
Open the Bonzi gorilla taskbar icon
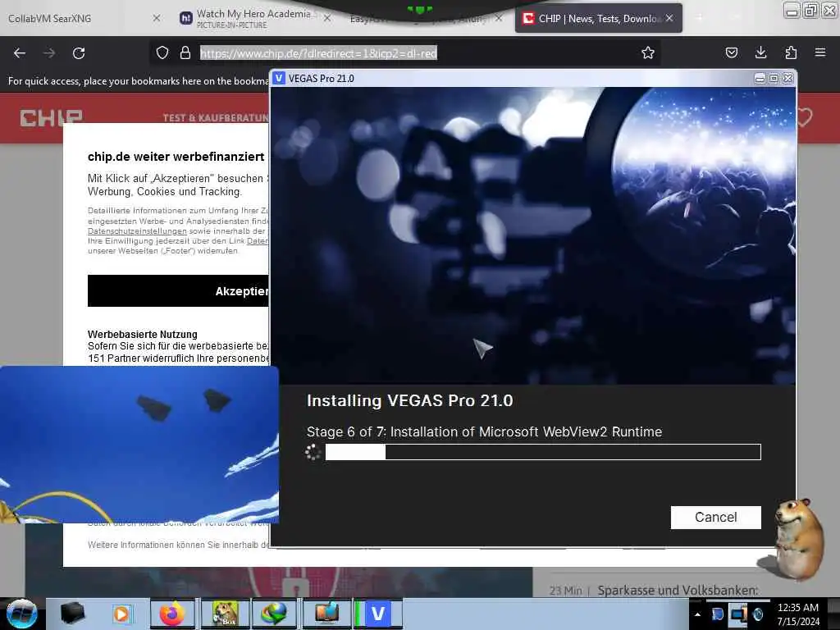pyautogui.click(x=225, y=614)
